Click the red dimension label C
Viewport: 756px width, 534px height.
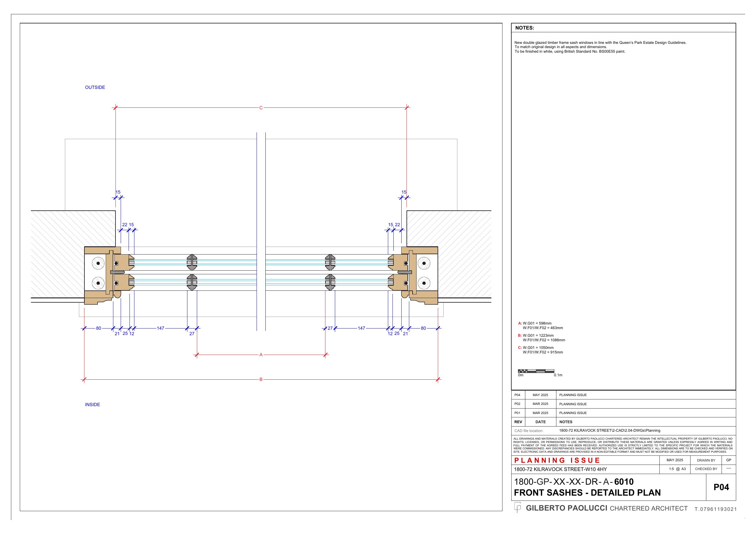tap(261, 107)
